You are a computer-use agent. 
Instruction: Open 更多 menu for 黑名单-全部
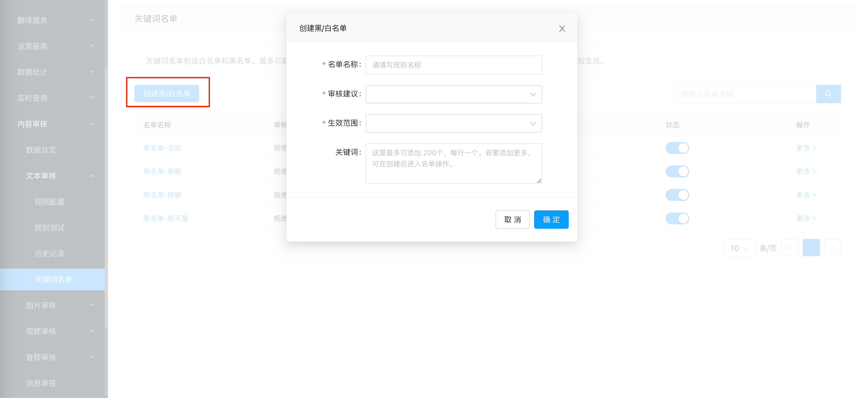click(806, 148)
